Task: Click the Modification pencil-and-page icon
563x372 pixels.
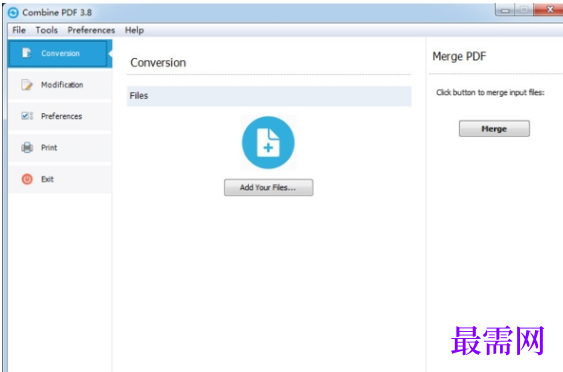Action: (27, 85)
